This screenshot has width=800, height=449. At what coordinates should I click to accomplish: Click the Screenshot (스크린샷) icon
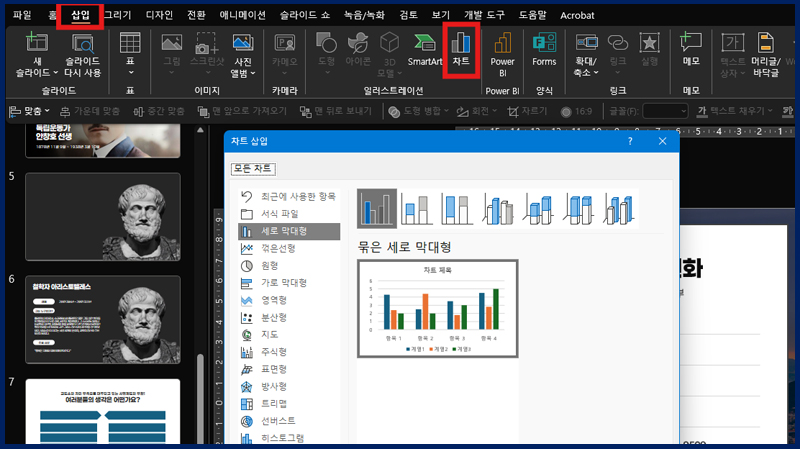[207, 43]
